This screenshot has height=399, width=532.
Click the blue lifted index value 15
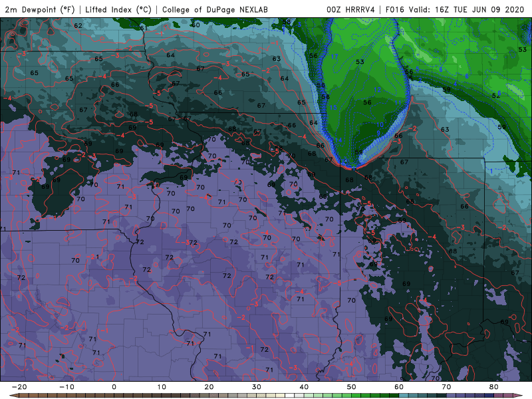pyautogui.click(x=333, y=108)
